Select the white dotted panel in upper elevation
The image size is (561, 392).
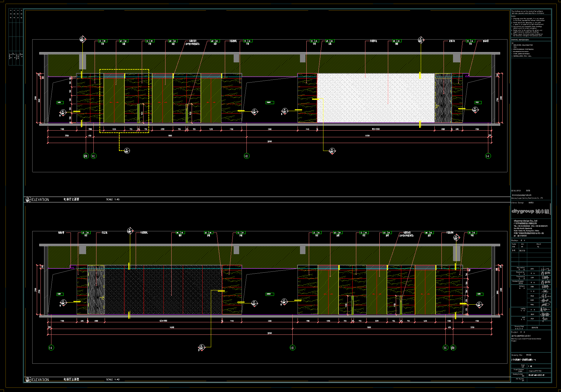click(x=376, y=98)
